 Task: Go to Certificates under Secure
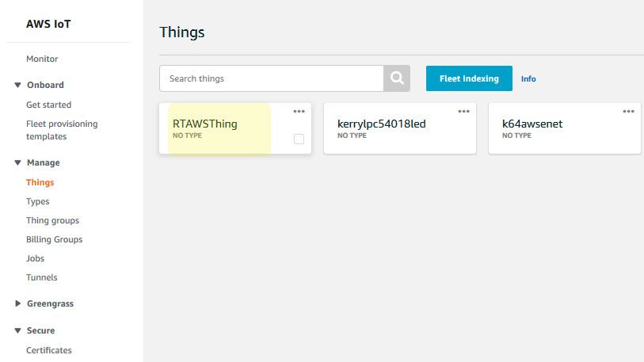coord(49,350)
